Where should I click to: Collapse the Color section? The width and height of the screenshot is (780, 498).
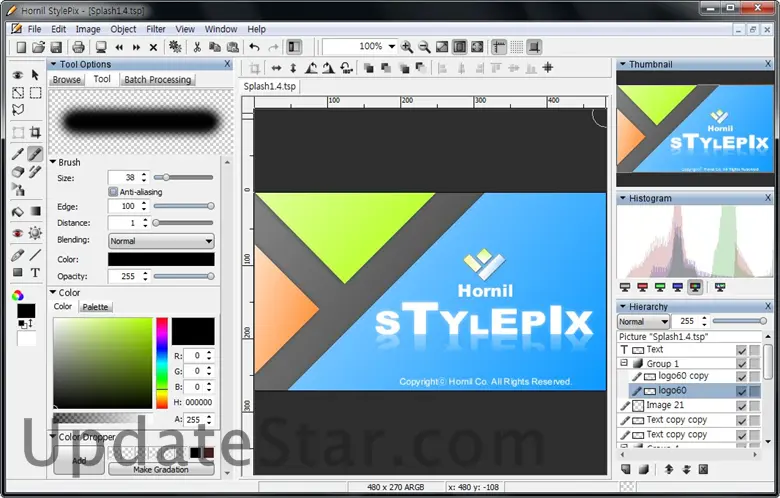pos(53,293)
